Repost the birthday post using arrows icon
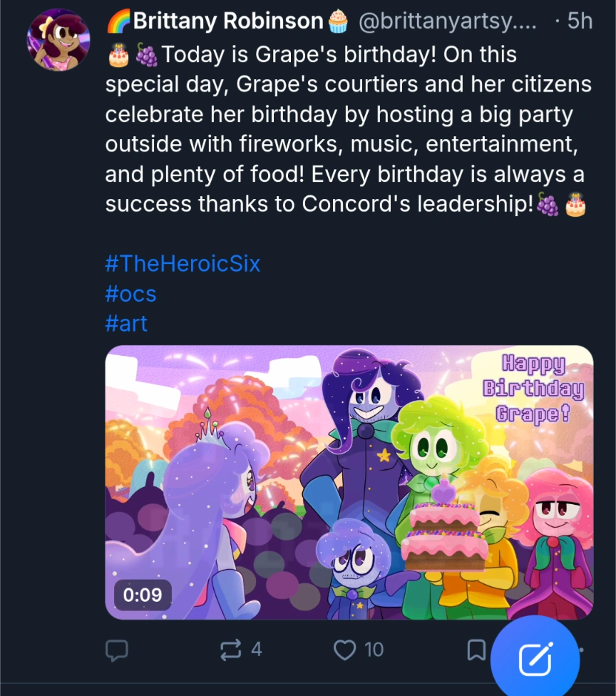 pyautogui.click(x=231, y=650)
